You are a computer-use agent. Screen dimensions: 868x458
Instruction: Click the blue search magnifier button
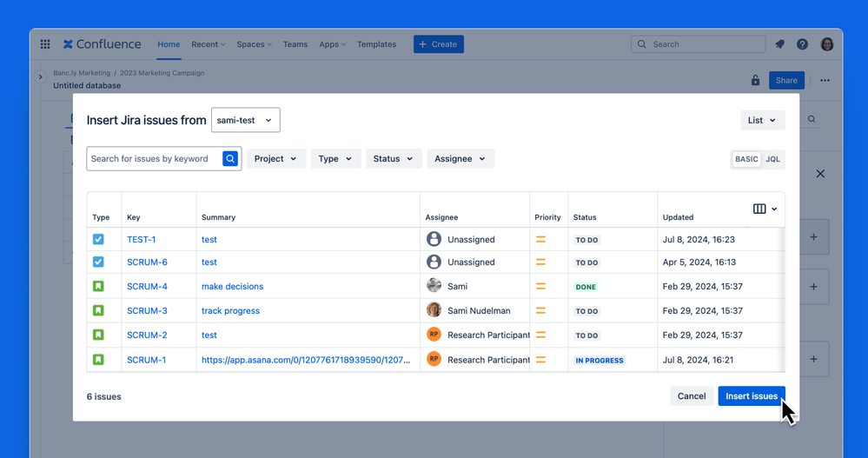click(230, 159)
